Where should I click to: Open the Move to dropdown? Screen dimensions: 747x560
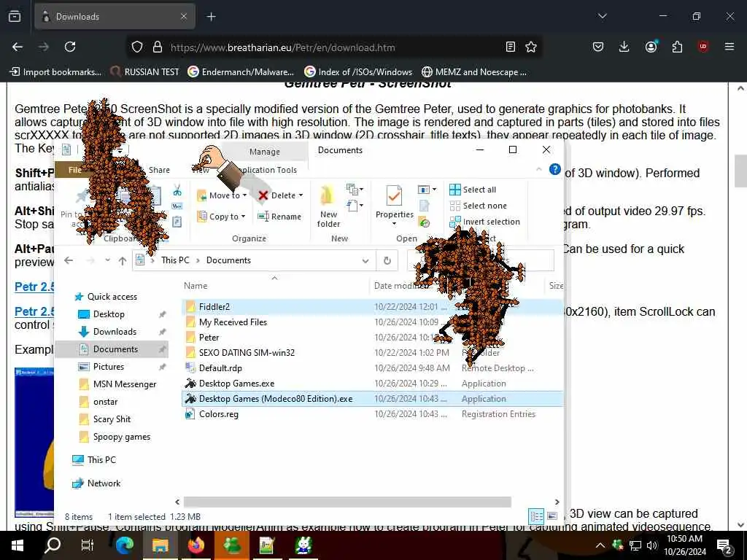pyautogui.click(x=222, y=195)
